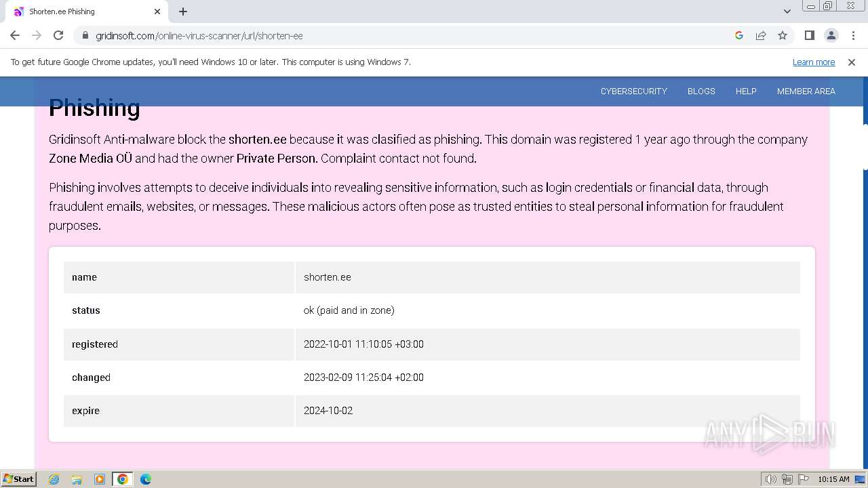Open the MEMBER AREA link
Image resolution: width=868 pixels, height=488 pixels.
click(806, 91)
